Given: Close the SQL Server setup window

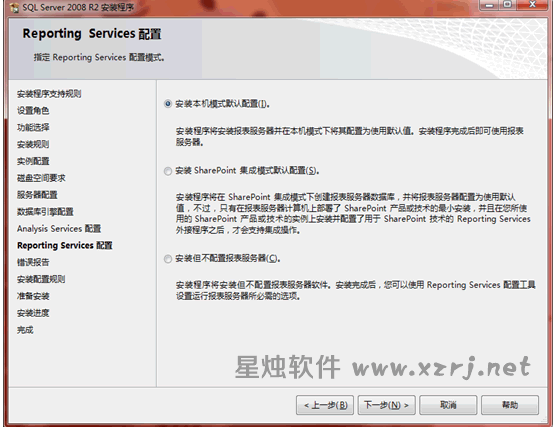Looking at the screenshot, I should 532,5.
